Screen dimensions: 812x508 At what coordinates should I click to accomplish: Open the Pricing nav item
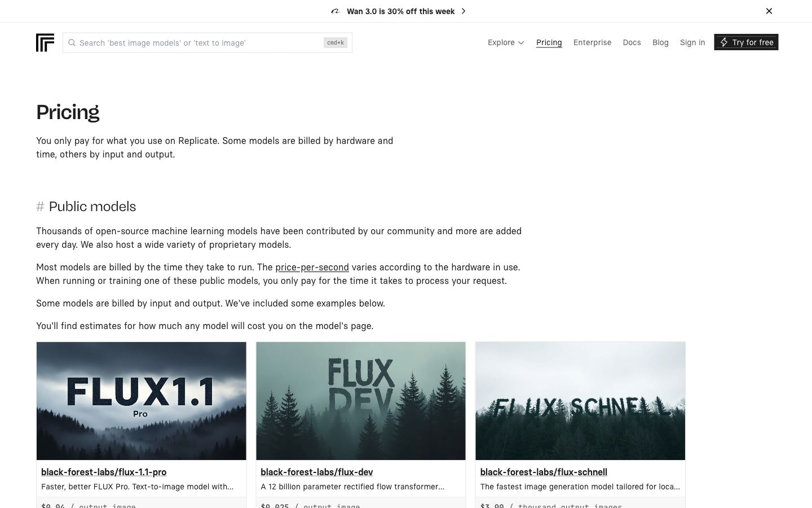point(549,42)
